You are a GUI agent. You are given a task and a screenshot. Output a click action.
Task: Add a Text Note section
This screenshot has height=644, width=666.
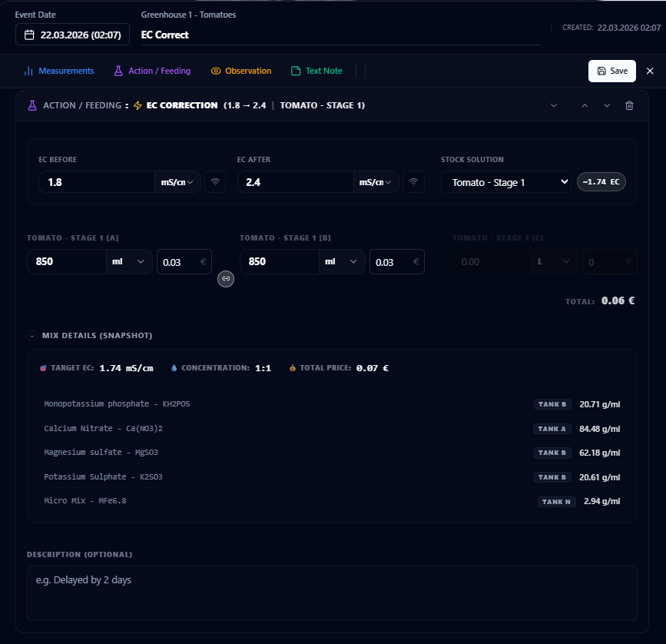(x=316, y=71)
